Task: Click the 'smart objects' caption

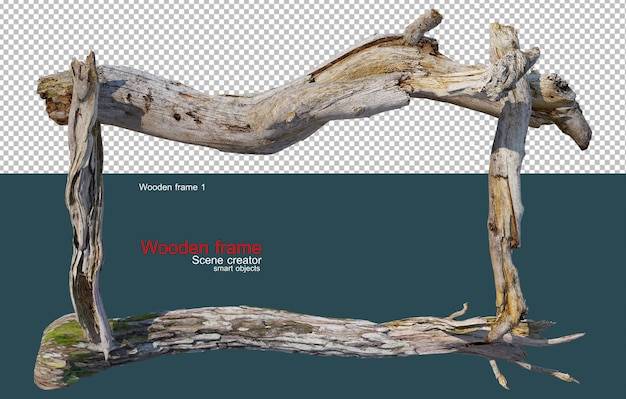Action: click(x=236, y=269)
